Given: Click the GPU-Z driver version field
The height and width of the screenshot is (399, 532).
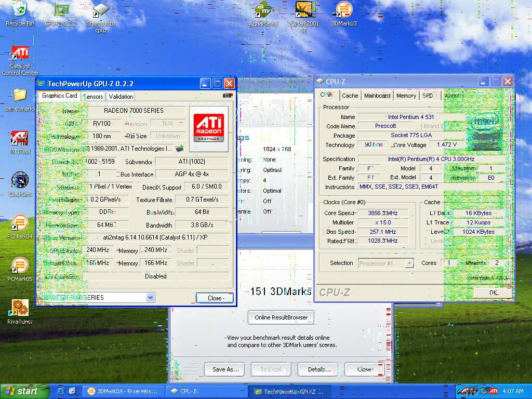Looking at the screenshot, I should click(x=155, y=237).
